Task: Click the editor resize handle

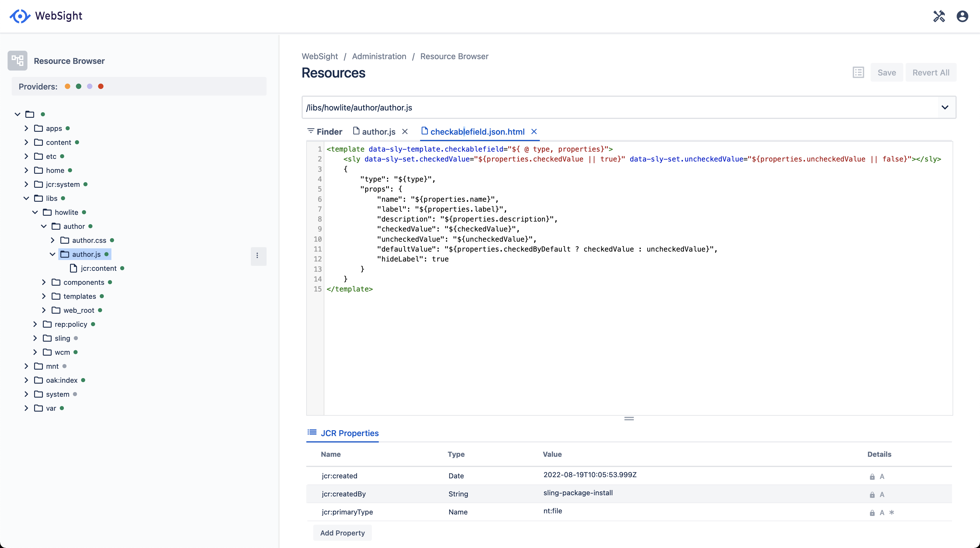Action: tap(629, 418)
